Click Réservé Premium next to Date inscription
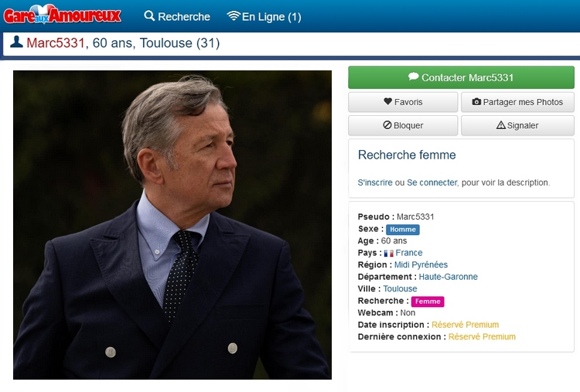Screen dimensions: 580x392 click(x=465, y=325)
